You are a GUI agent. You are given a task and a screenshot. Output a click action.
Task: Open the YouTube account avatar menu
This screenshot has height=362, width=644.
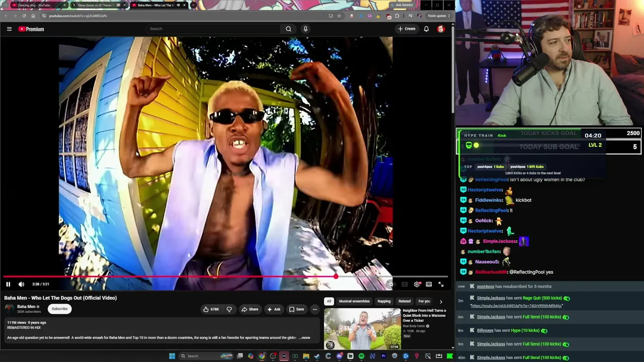[441, 29]
